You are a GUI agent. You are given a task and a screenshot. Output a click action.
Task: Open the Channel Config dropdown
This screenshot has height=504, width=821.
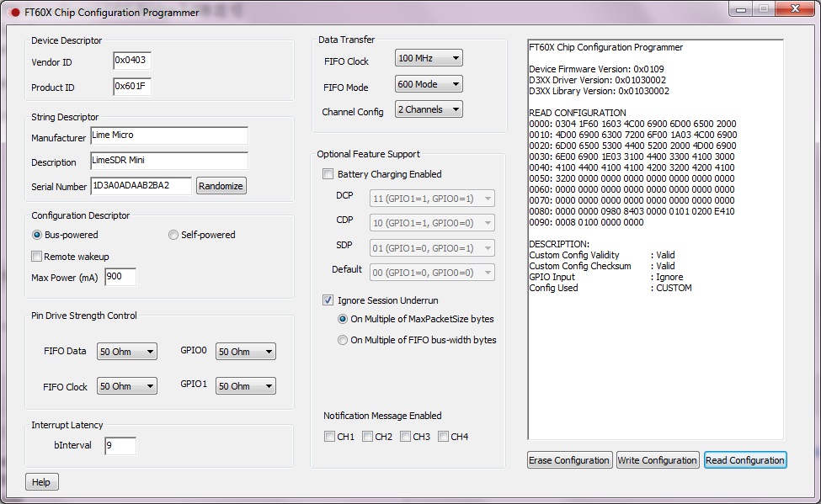point(429,109)
